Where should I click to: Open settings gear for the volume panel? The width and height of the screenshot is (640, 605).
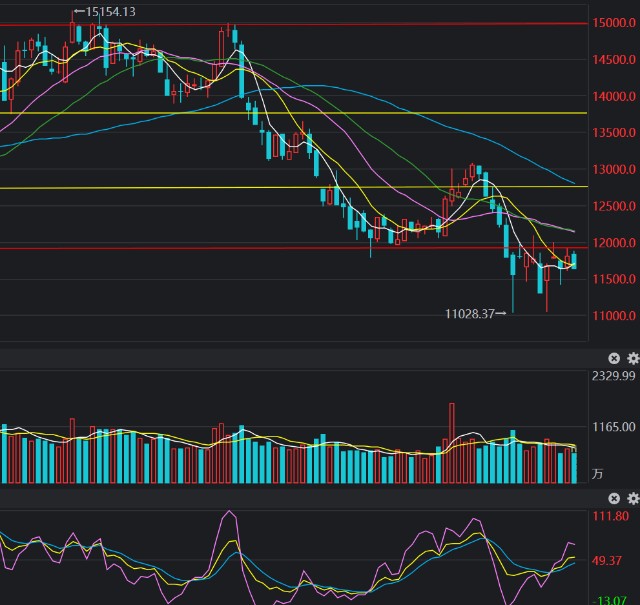633,358
